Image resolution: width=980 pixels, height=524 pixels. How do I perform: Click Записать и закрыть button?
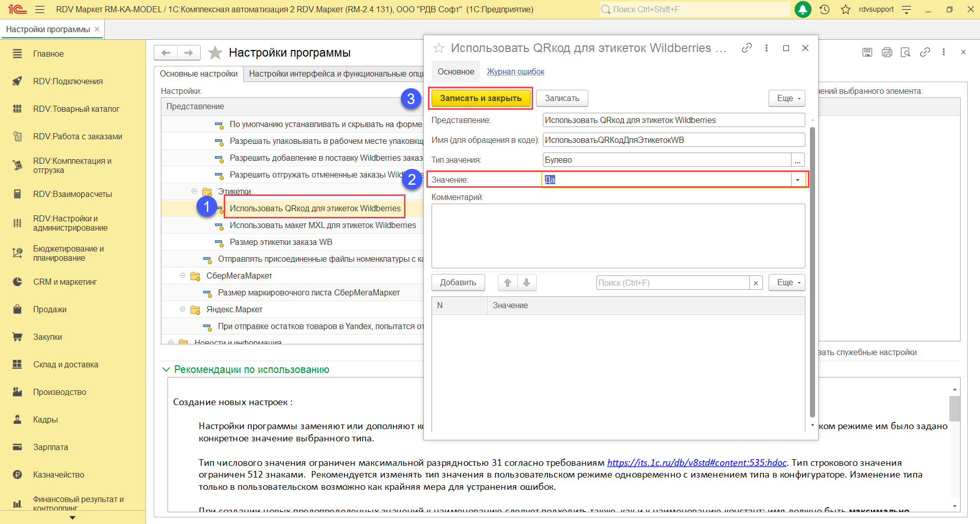point(481,98)
